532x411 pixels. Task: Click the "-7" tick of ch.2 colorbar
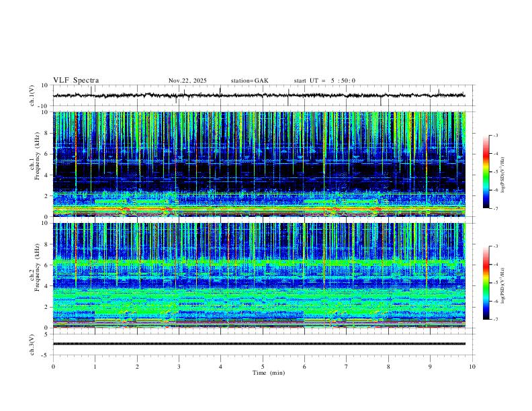tap(496, 320)
